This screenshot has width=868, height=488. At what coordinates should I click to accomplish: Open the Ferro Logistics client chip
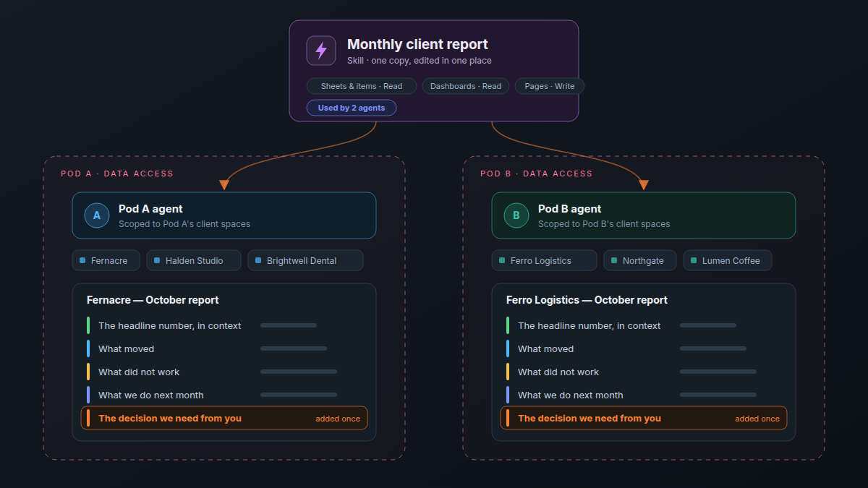(544, 260)
